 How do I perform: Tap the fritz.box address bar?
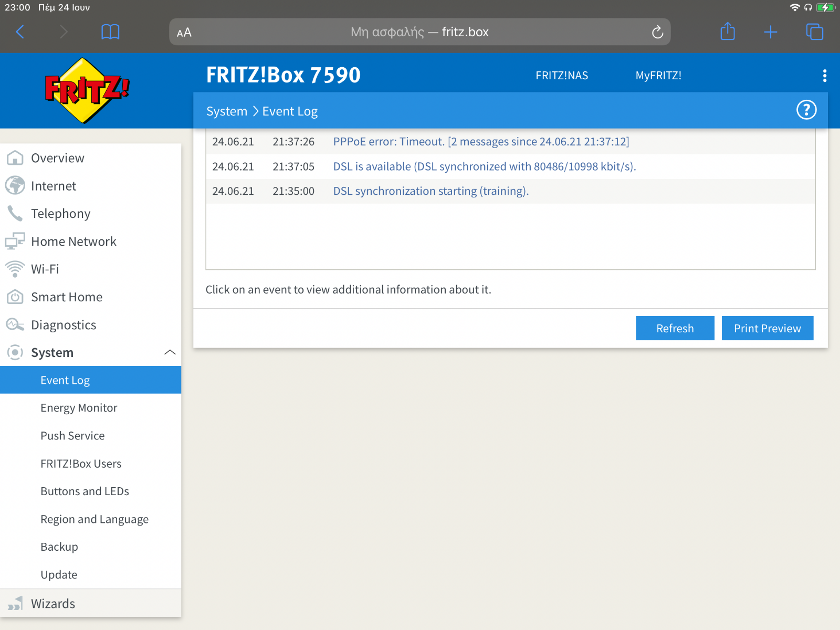[x=419, y=32]
